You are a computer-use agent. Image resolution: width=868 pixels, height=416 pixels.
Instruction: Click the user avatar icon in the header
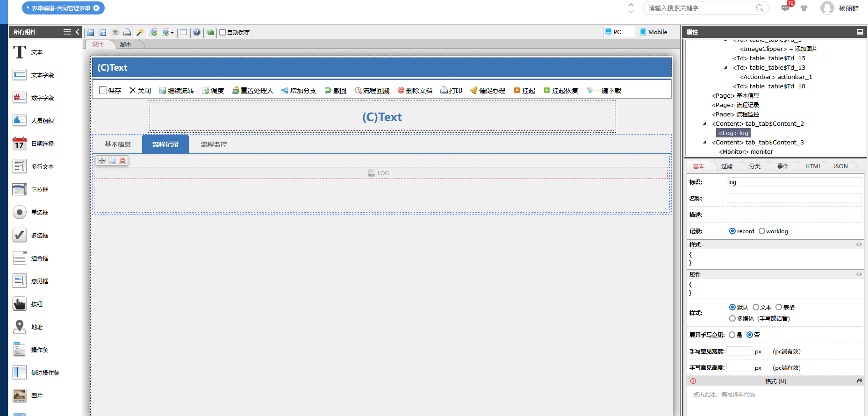pos(827,8)
